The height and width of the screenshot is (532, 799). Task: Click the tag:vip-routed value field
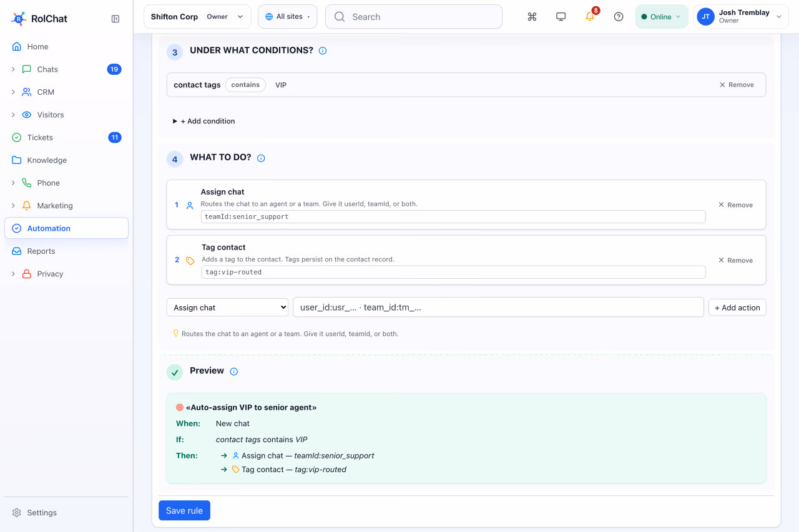(x=453, y=272)
